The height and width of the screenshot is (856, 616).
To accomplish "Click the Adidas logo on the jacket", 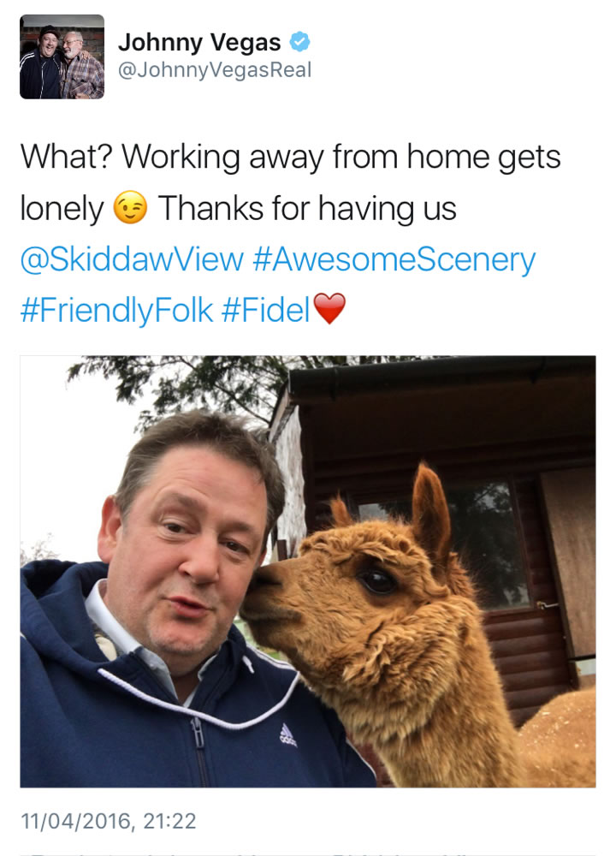I will [x=287, y=734].
